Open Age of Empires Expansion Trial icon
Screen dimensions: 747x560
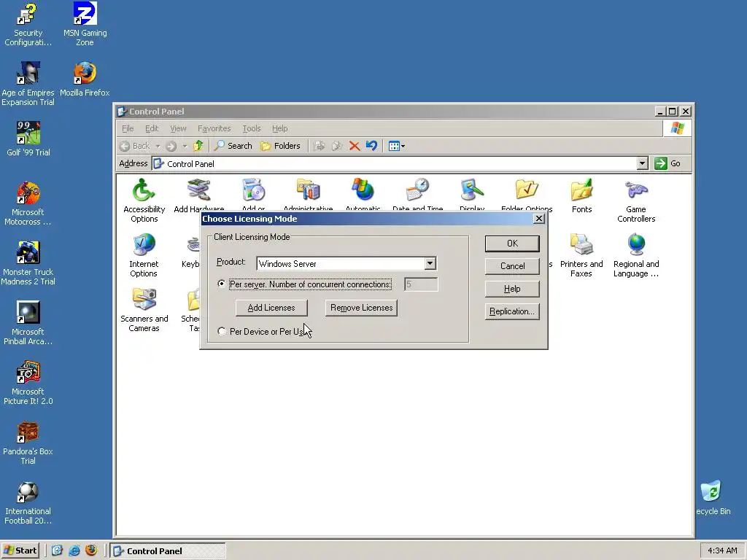tap(28, 84)
